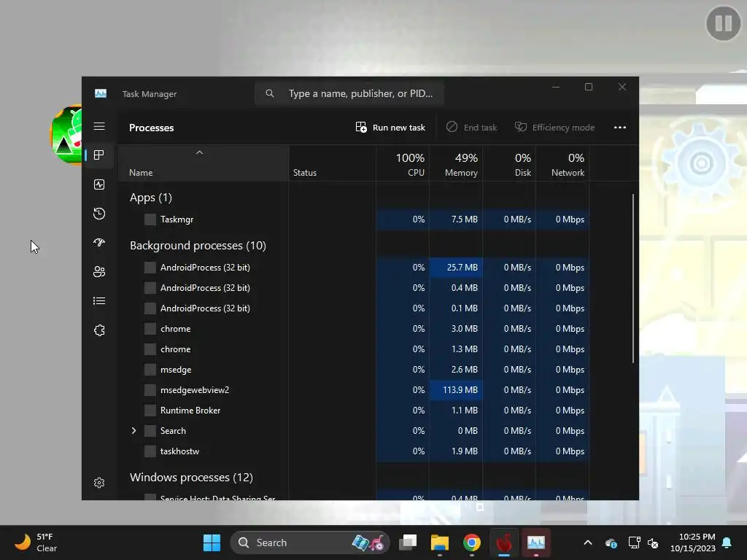Viewport: 747px width, 560px height.
Task: Open notifications bell icon
Action: point(727,542)
